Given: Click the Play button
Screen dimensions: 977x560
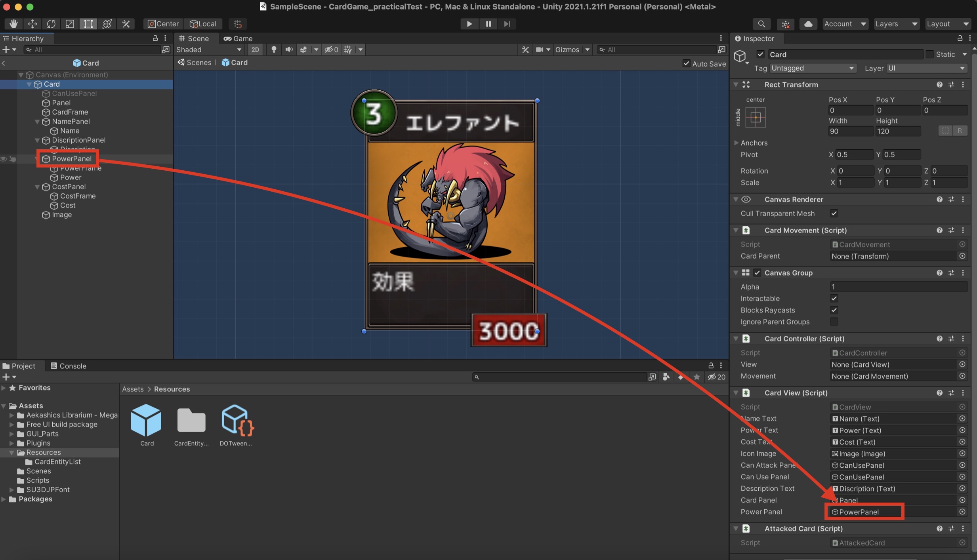Looking at the screenshot, I should pos(469,24).
